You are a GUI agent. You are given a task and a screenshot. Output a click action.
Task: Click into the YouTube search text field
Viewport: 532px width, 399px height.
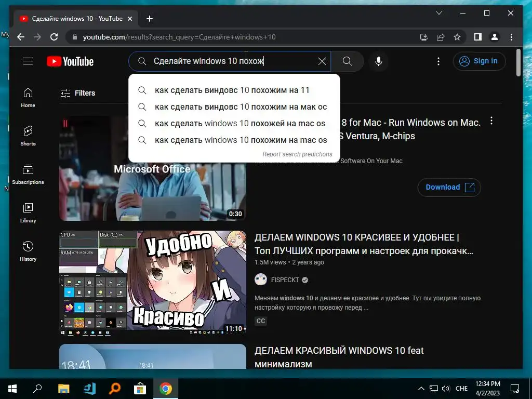[231, 61]
